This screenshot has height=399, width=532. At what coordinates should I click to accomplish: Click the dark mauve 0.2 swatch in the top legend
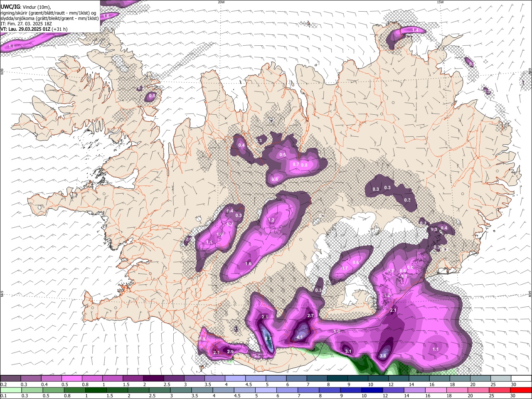pyautogui.click(x=10, y=378)
